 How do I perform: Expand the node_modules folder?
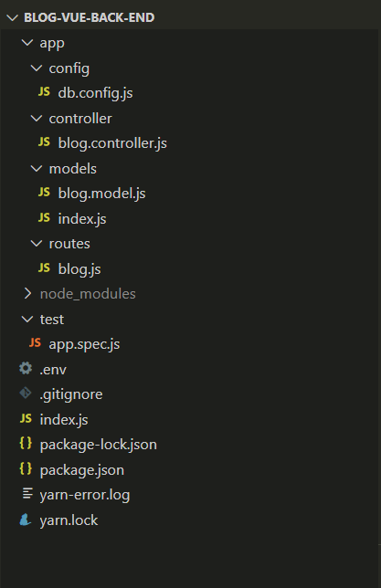click(27, 294)
